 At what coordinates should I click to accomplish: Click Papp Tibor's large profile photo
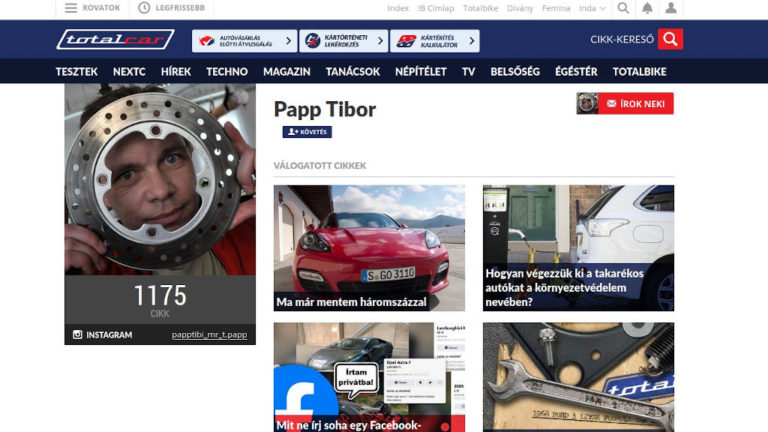pos(160,179)
